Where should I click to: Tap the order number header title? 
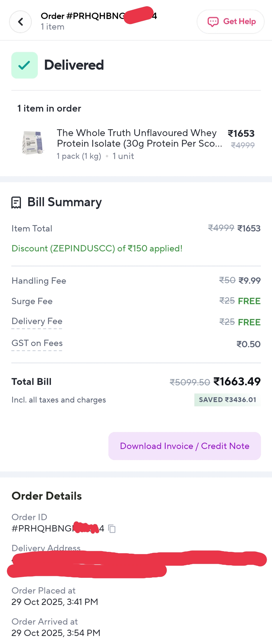coord(99,16)
